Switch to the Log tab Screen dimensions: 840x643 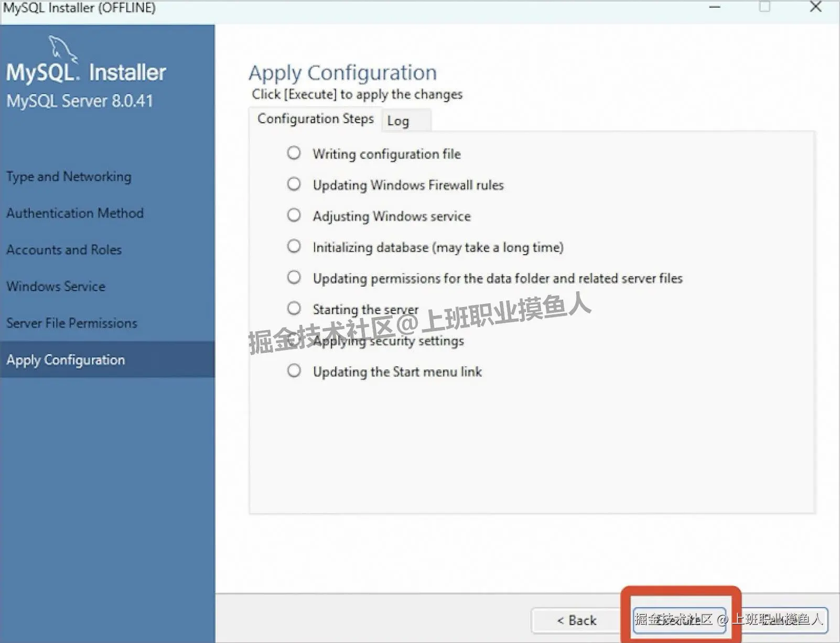coord(399,121)
